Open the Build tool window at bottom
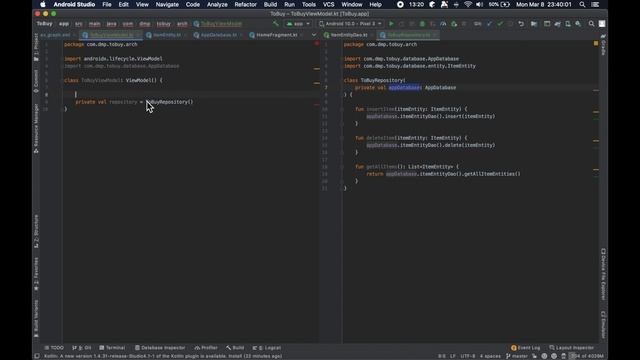 [235, 348]
